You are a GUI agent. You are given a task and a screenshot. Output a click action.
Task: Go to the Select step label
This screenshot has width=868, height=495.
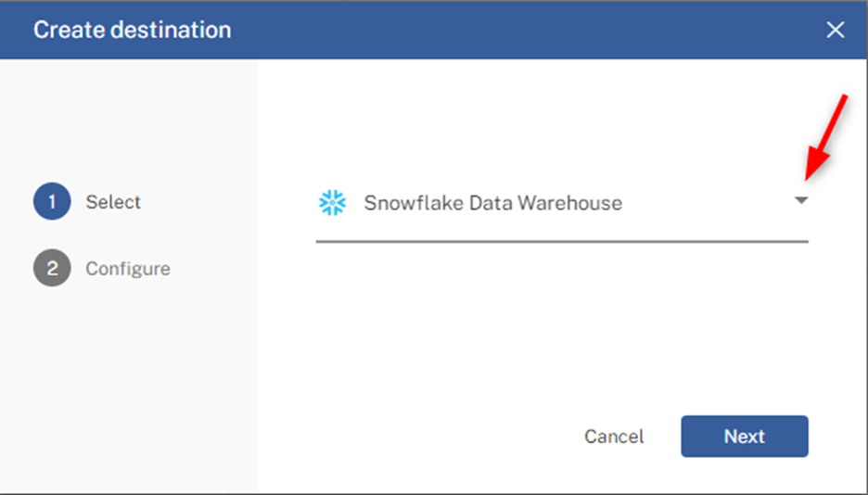[113, 202]
